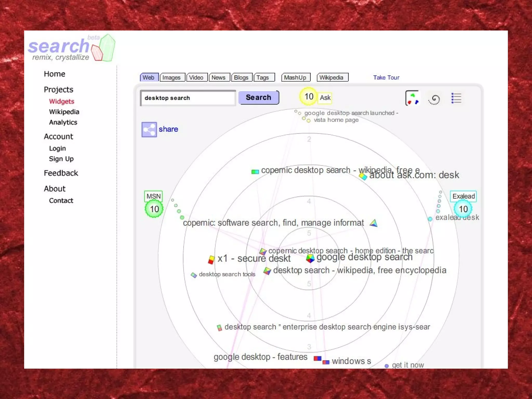This screenshot has height=399, width=532.
Task: Click the copernic software search triangle icon
Action: point(374,223)
